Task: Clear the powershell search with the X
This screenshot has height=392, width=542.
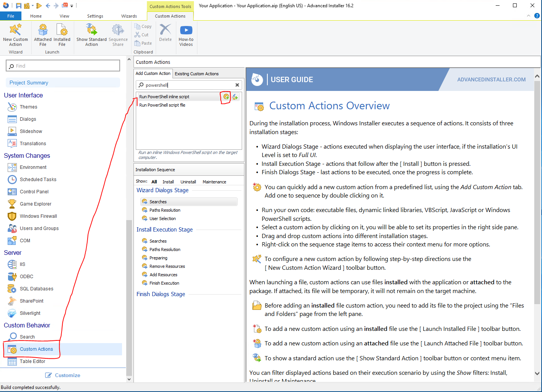Action: click(237, 85)
